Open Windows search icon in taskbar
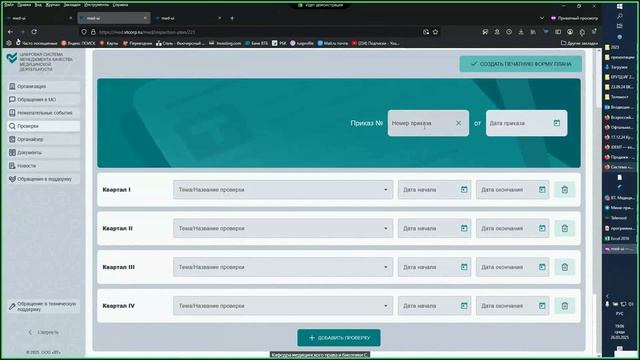This screenshot has height=360, width=640. 620,16
